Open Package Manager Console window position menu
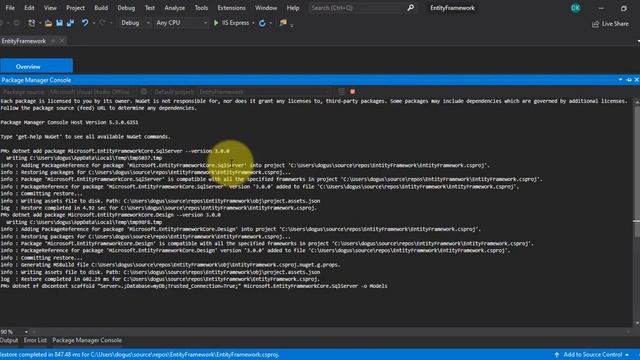This screenshot has width=640, height=360. 620,80
